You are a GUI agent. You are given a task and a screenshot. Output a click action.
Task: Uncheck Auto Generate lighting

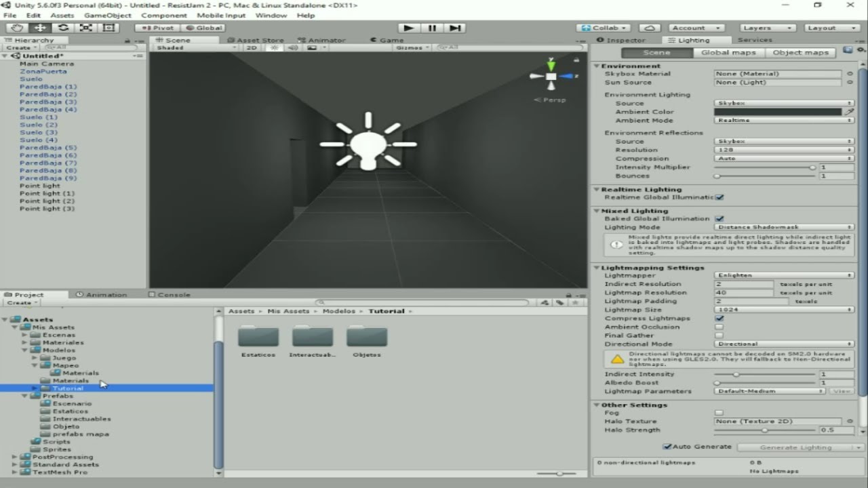(x=667, y=447)
